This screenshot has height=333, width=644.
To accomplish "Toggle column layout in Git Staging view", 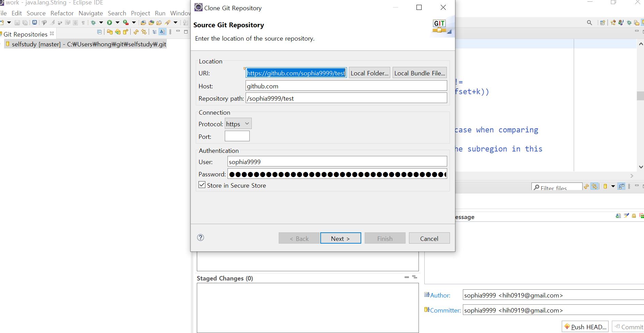I will [x=621, y=186].
